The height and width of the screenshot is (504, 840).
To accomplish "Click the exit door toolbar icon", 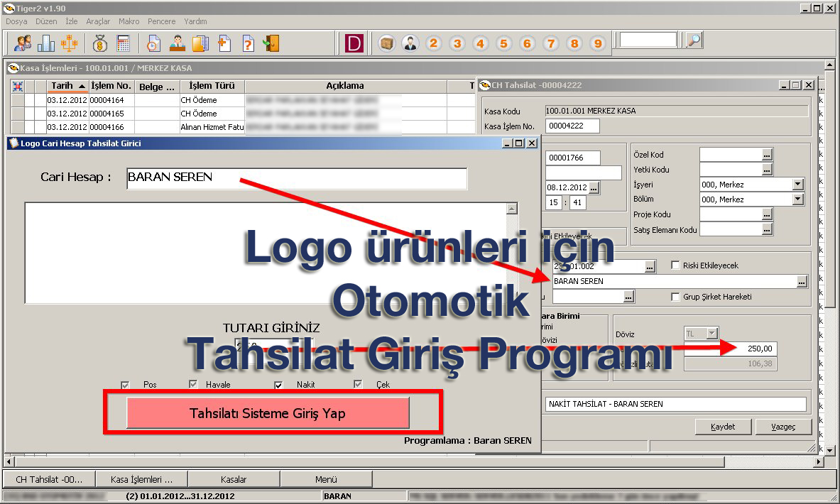I will tap(271, 43).
